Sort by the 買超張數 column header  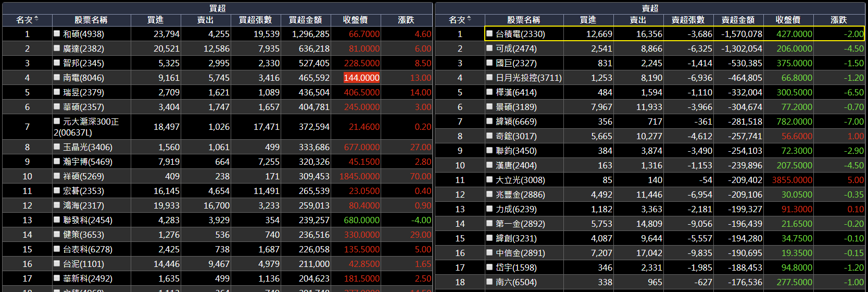tap(255, 20)
